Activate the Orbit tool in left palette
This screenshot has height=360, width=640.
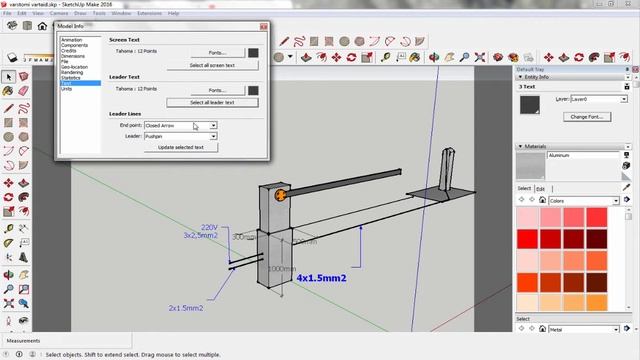pos(9,275)
